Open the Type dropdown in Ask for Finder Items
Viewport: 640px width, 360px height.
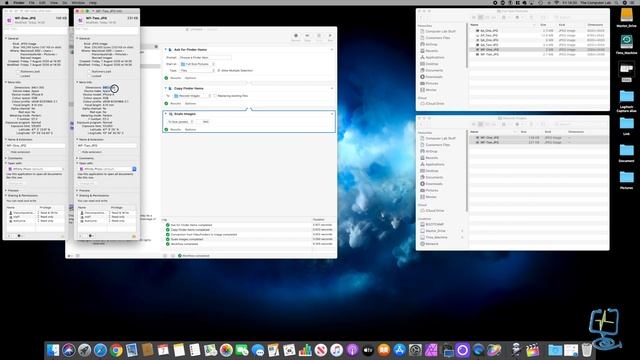197,71
